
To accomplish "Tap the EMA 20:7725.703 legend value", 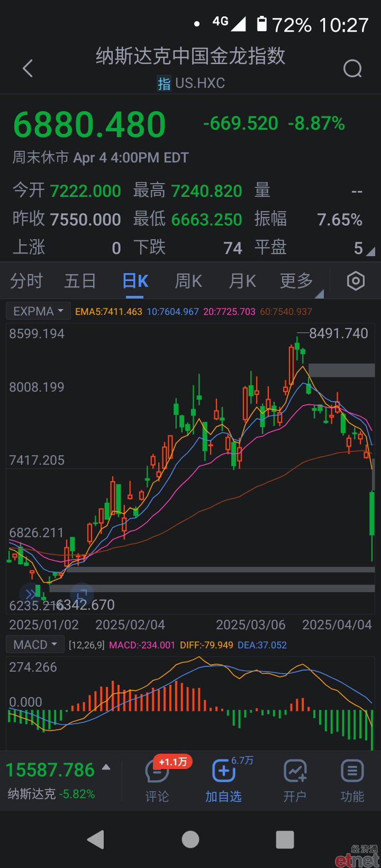I will 229,312.
